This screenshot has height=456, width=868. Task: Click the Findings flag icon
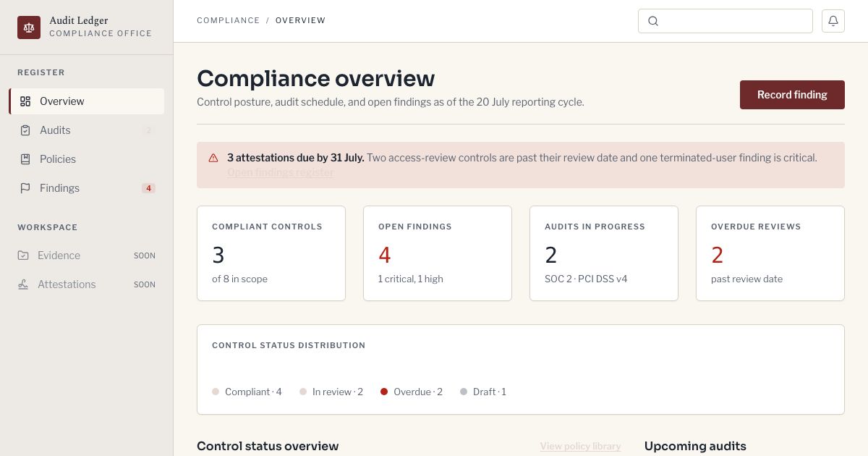point(25,188)
